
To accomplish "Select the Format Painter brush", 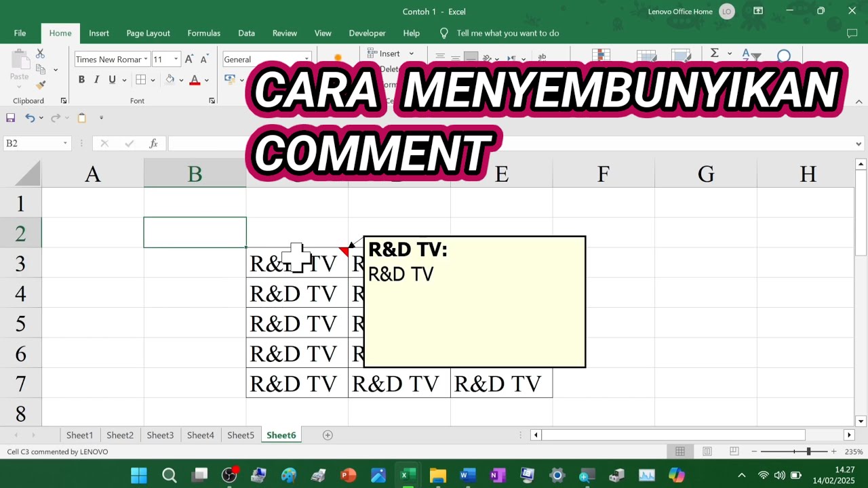I will tap(41, 85).
